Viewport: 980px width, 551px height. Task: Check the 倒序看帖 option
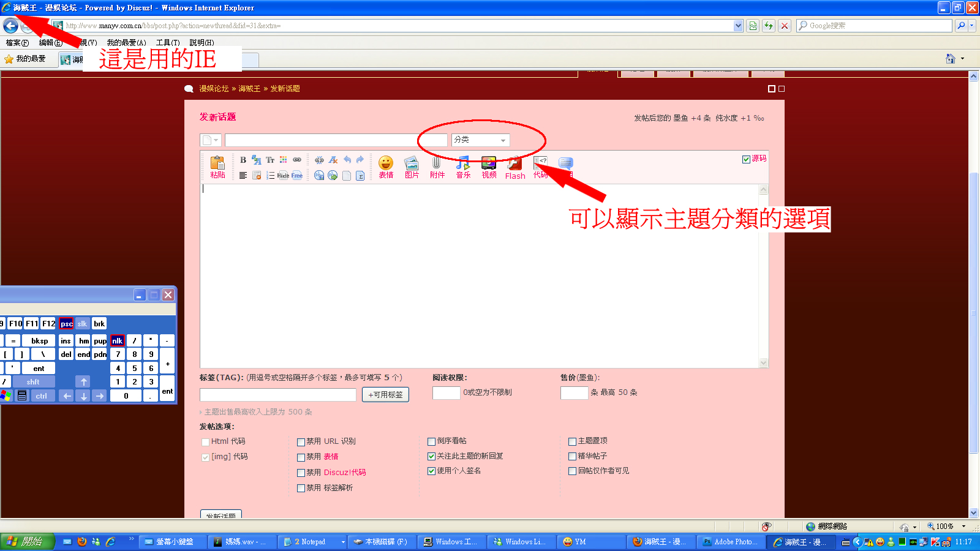[431, 441]
